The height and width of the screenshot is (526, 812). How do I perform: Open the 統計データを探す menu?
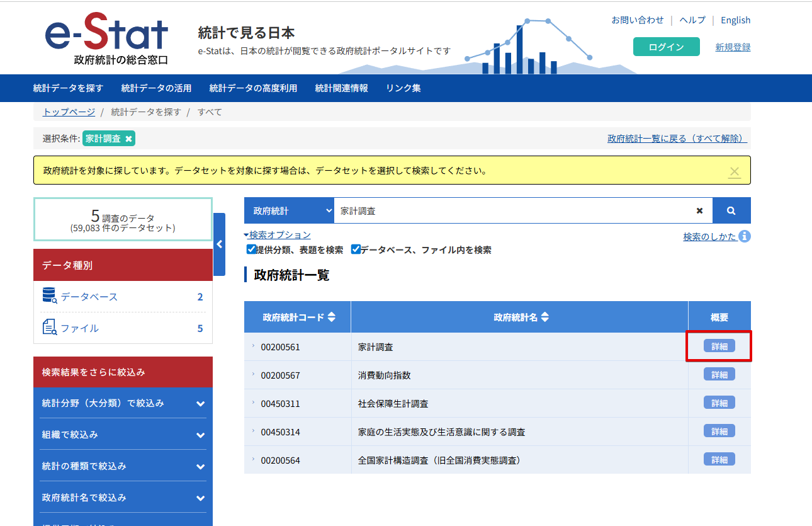click(69, 88)
